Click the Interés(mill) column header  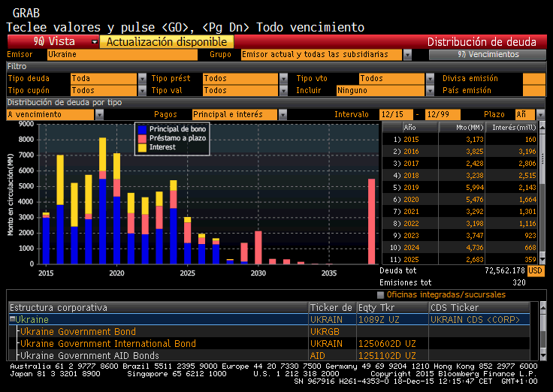pyautogui.click(x=512, y=128)
